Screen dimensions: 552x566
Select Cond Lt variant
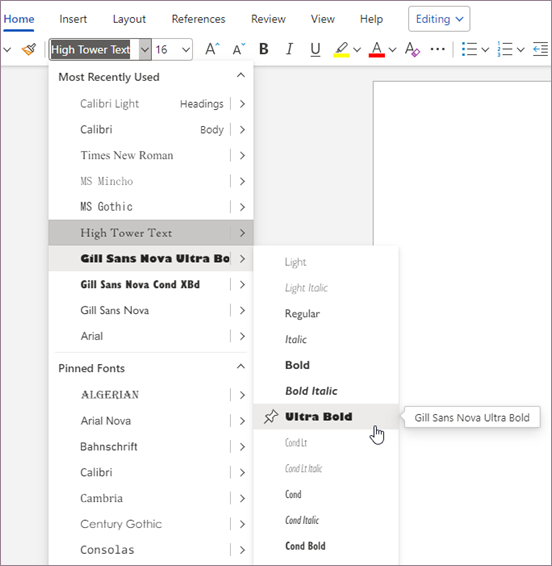(x=326, y=443)
